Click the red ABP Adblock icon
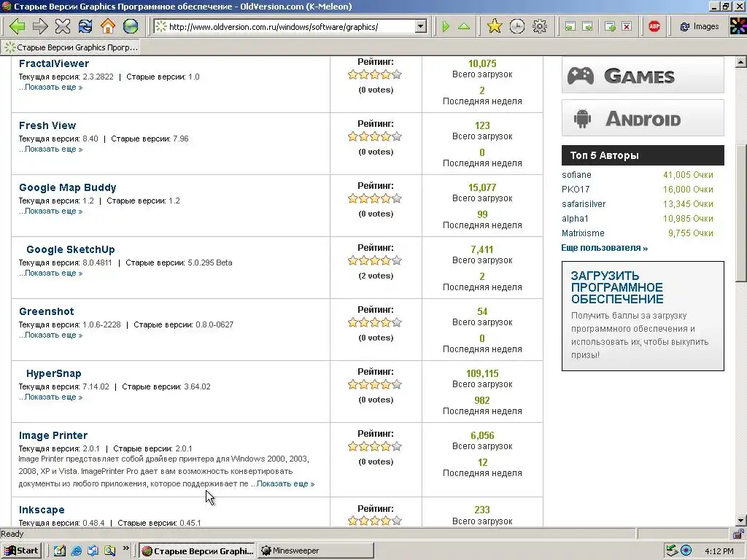The image size is (747, 560). coord(654,26)
